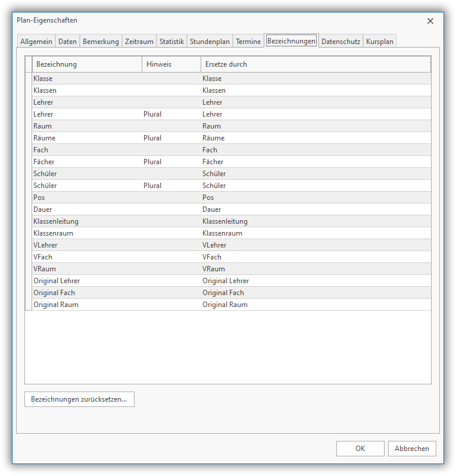Click the Hinweis column header
The image size is (456, 476).
tap(171, 64)
